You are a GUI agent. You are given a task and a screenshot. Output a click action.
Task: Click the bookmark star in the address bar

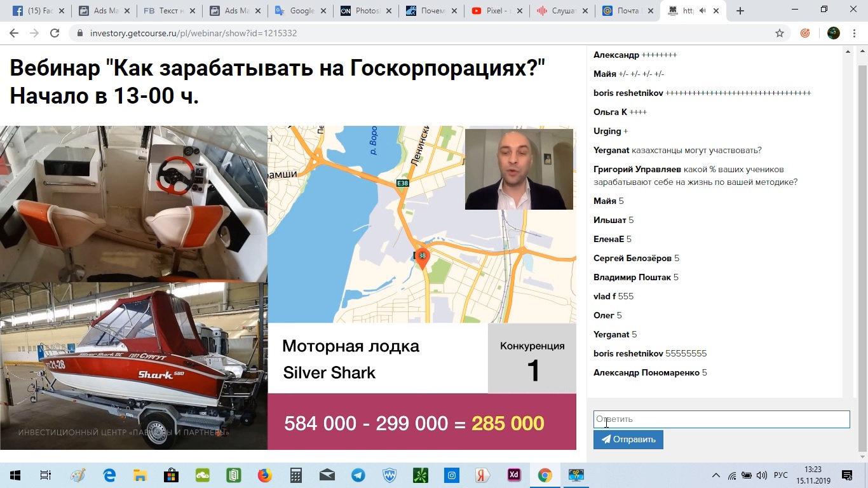[780, 32]
